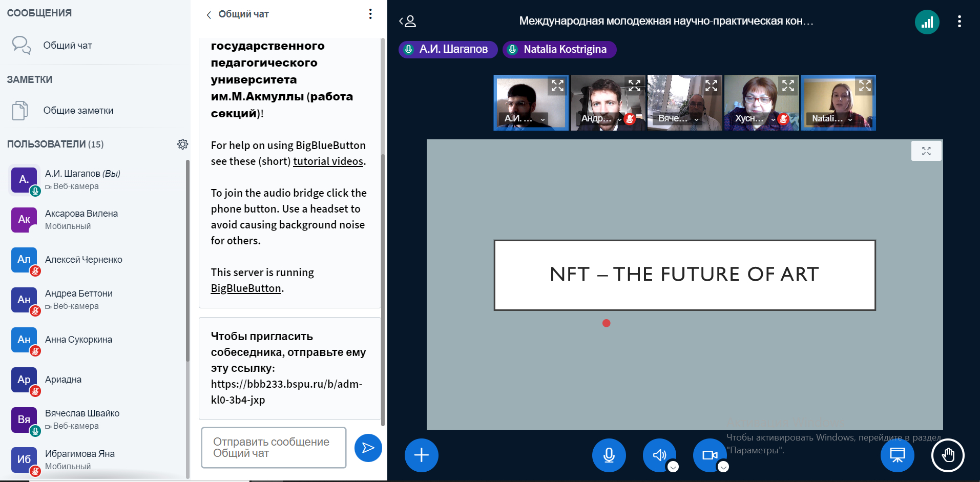The height and width of the screenshot is (482, 980).
Task: Open Общие заметки shared notes
Action: point(78,111)
